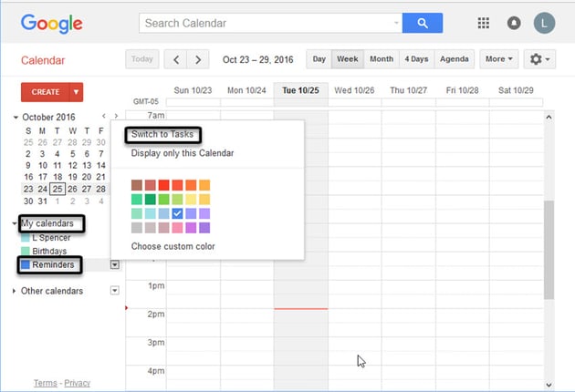Screen dimensions: 575x392
Task: Pick the checked blue color swatch
Action: tap(177, 213)
